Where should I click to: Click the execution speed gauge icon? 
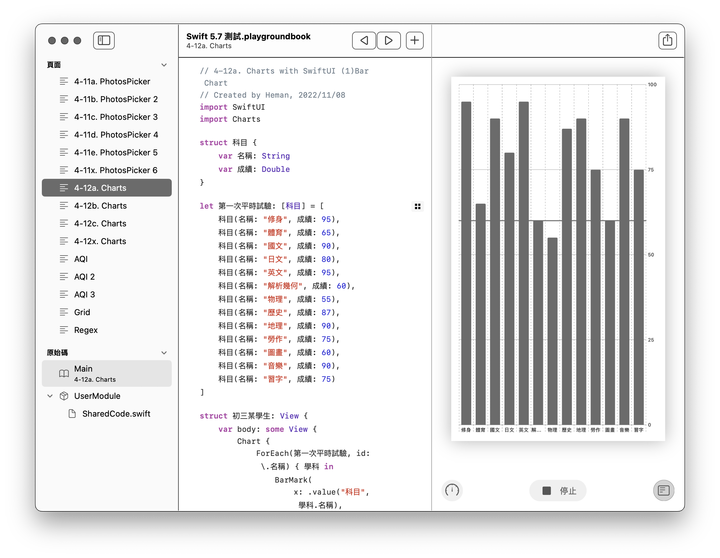pyautogui.click(x=452, y=490)
